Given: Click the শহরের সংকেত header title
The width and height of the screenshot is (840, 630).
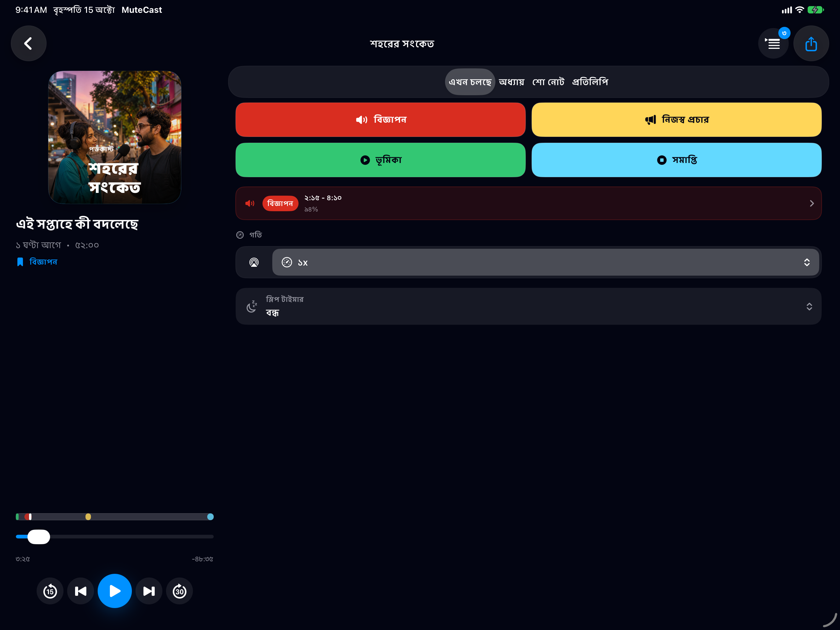Looking at the screenshot, I should (x=402, y=44).
